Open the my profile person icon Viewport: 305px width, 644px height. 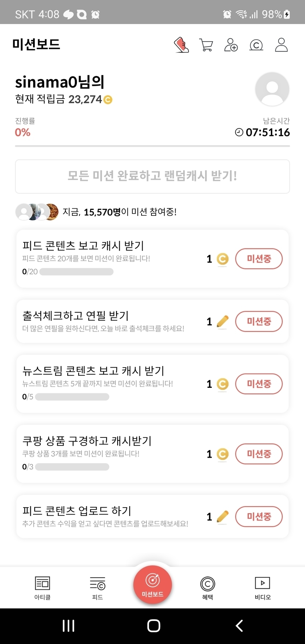tap(281, 45)
